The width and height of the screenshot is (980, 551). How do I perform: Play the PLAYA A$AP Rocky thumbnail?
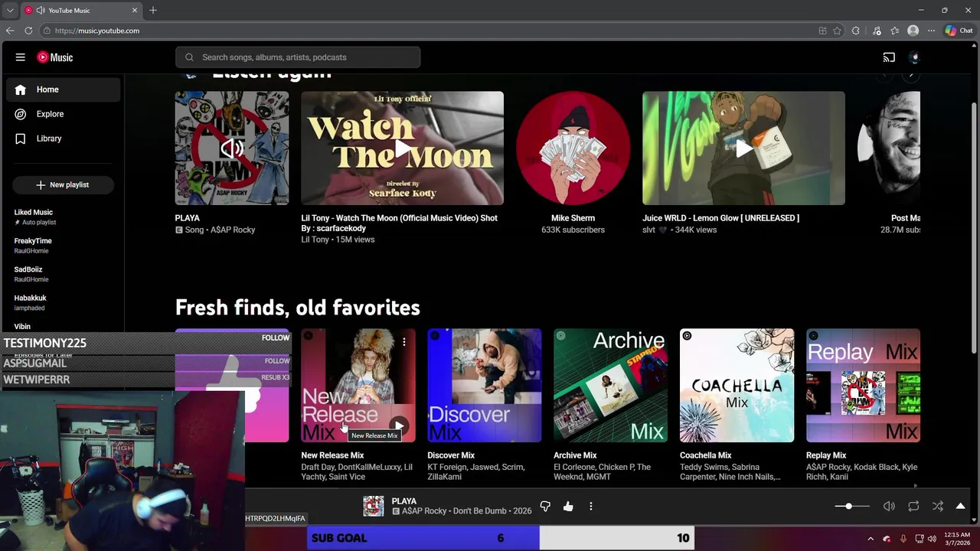(x=232, y=148)
